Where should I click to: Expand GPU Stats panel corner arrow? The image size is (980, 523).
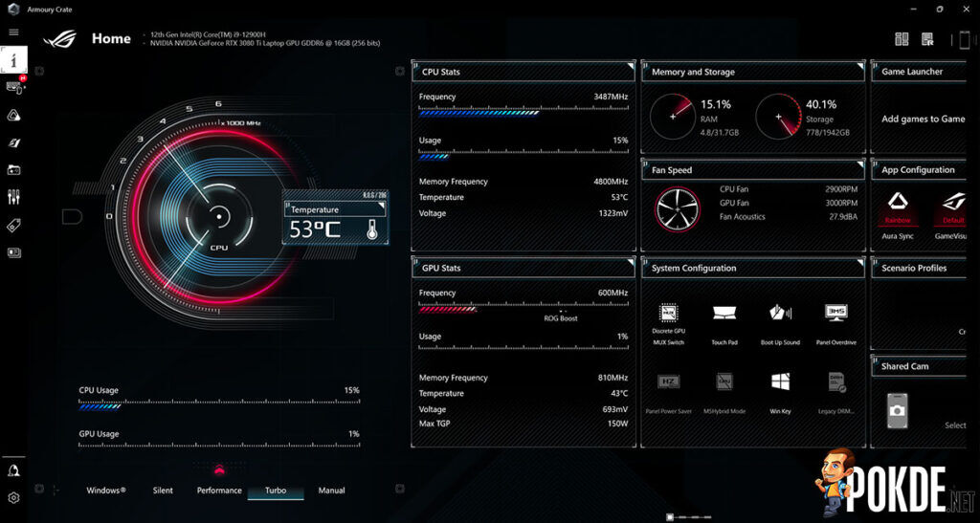click(630, 262)
